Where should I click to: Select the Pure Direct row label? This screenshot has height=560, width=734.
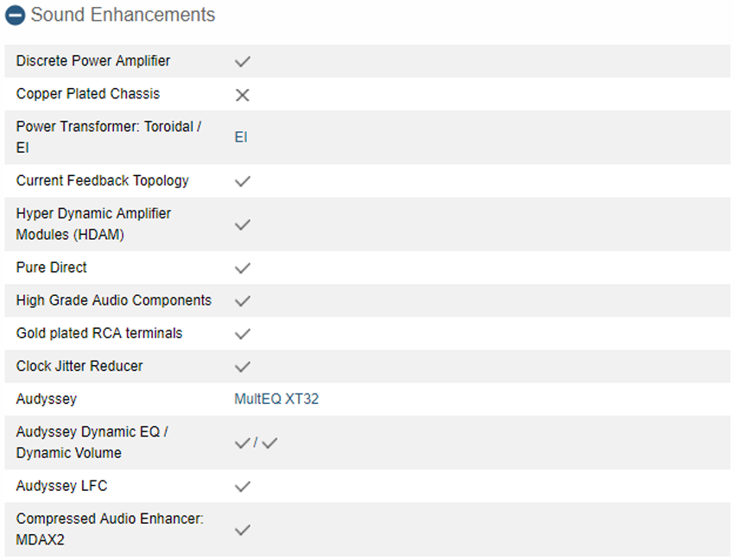pyautogui.click(x=52, y=267)
